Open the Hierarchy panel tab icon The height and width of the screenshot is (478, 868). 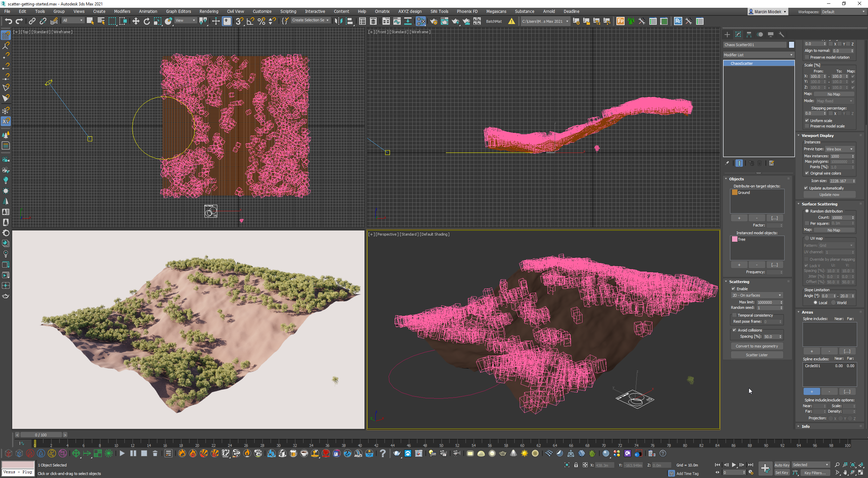click(x=749, y=35)
